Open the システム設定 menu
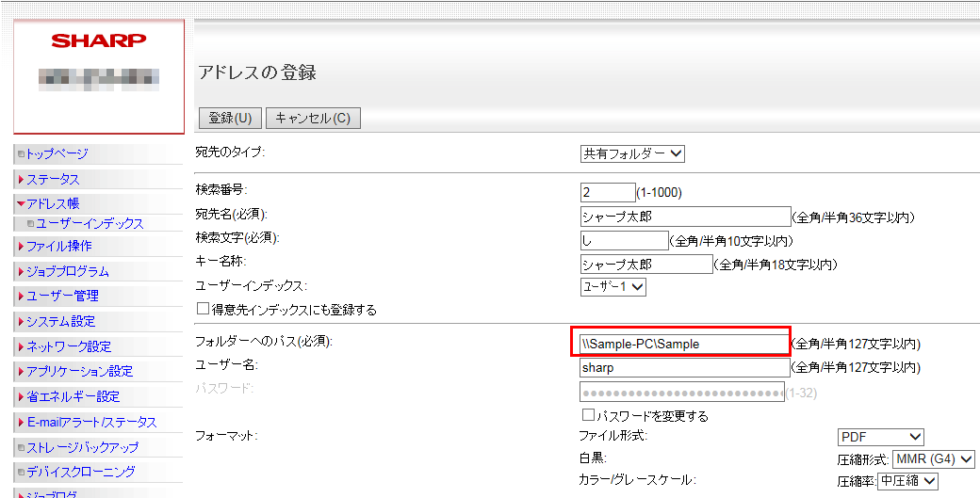This screenshot has height=498, width=980. point(60,321)
